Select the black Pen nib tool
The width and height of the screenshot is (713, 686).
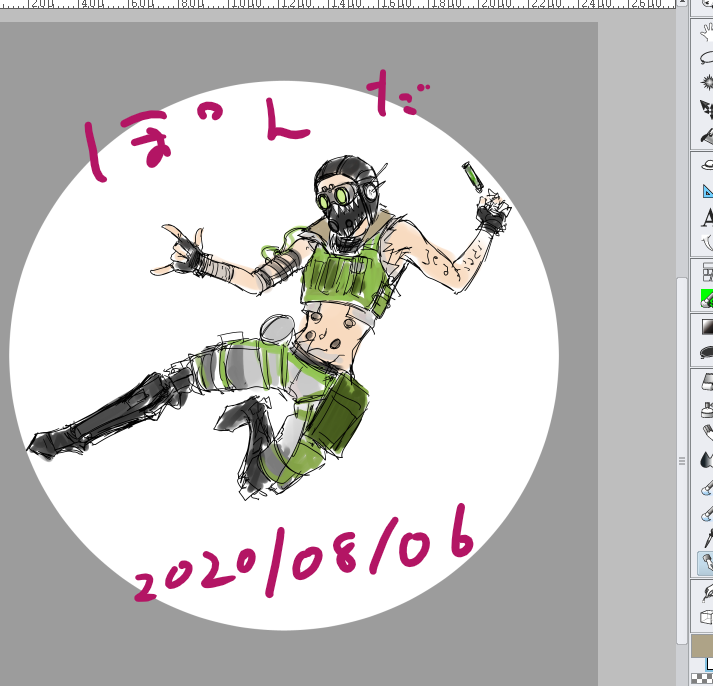coord(708,538)
